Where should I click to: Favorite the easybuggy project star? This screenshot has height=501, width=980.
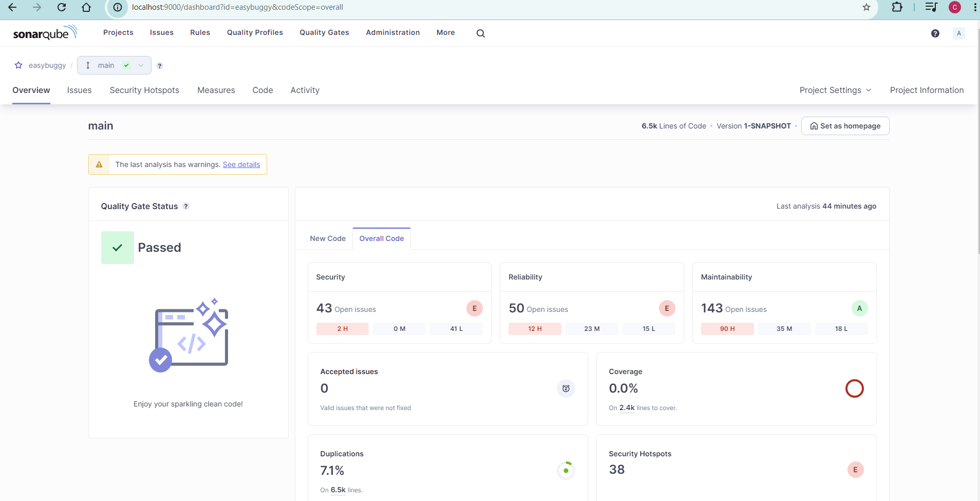pyautogui.click(x=18, y=65)
